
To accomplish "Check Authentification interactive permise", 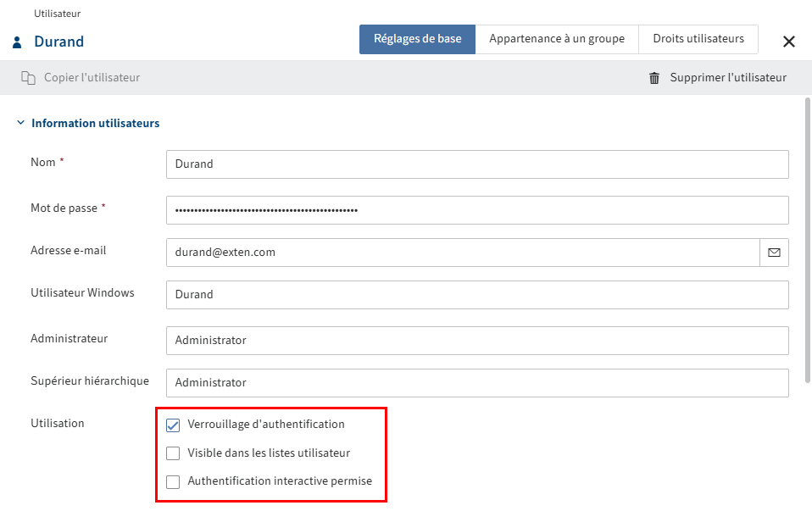I will pos(173,482).
